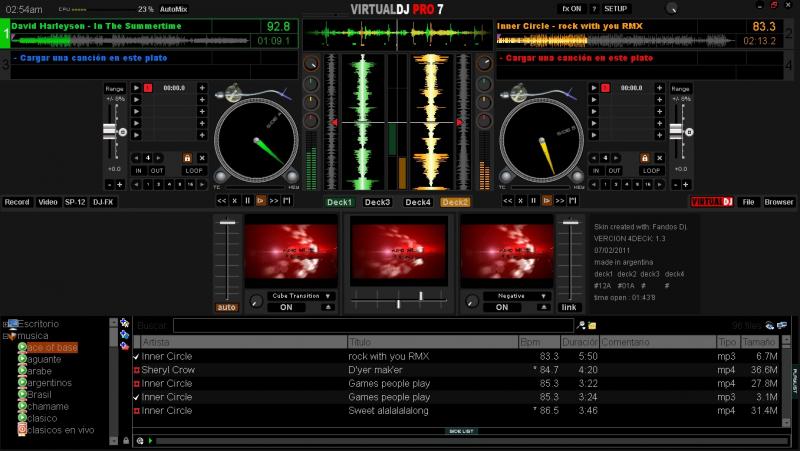
Task: Toggle AutoMix on
Action: [x=175, y=8]
